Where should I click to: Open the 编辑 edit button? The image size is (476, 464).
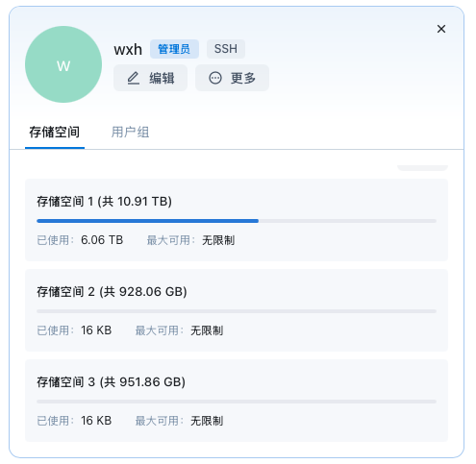tap(150, 78)
